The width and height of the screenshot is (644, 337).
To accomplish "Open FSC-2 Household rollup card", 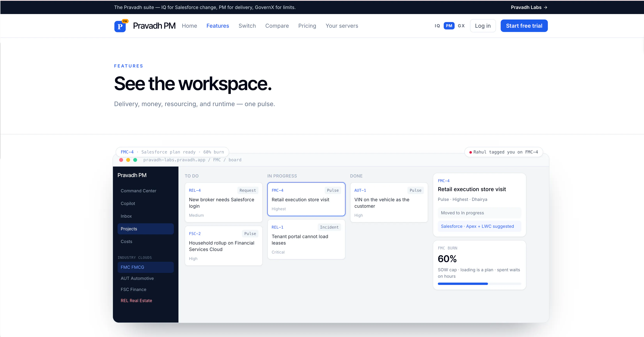I will coord(224,246).
